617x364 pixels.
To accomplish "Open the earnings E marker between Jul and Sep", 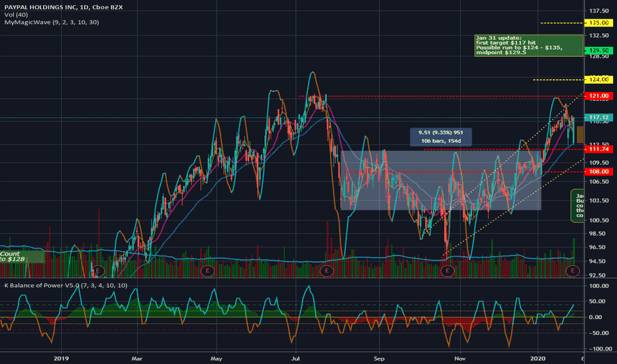I will pyautogui.click(x=326, y=271).
